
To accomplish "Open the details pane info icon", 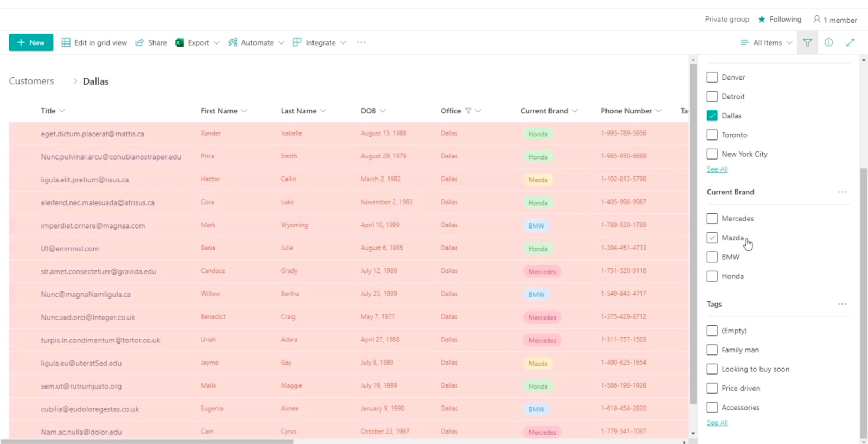I will [x=828, y=42].
